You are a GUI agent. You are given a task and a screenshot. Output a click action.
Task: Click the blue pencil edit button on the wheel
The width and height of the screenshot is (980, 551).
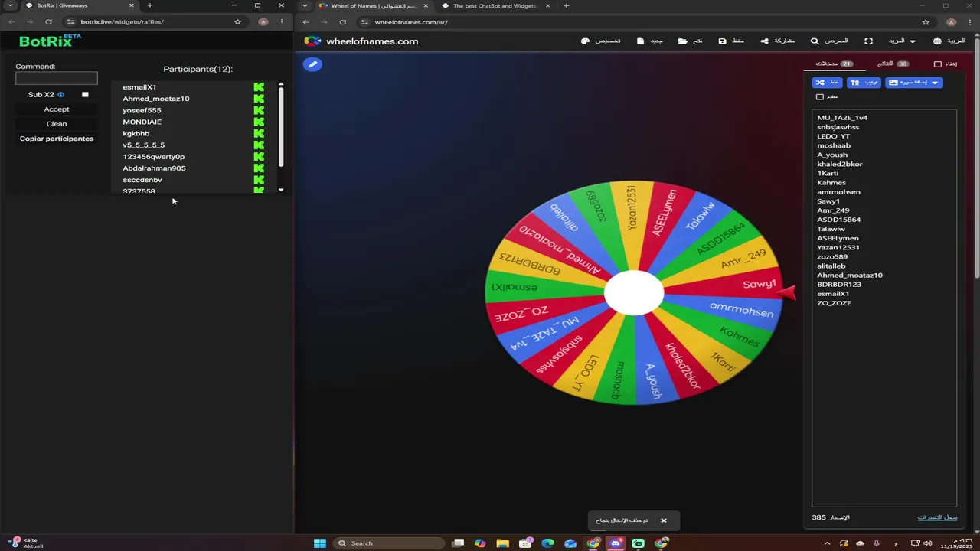click(x=312, y=64)
